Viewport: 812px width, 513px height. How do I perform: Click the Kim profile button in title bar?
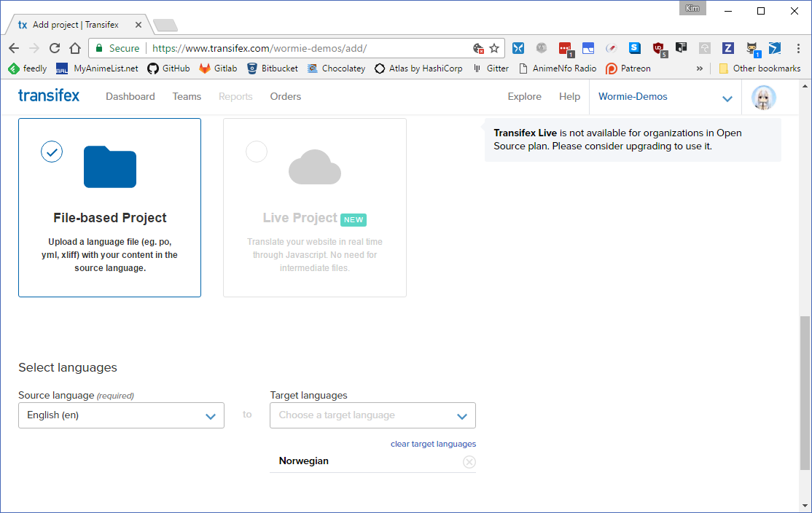692,8
